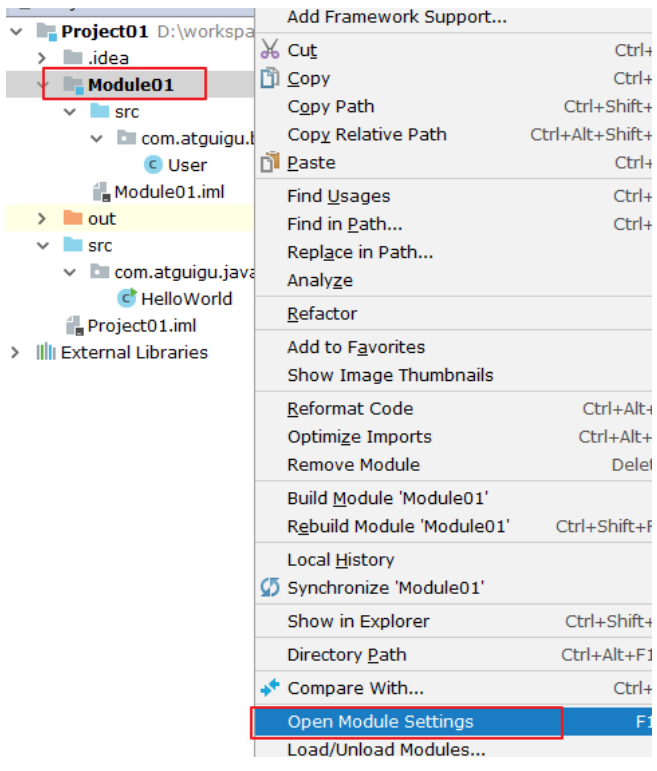The width and height of the screenshot is (657, 771).
Task: Collapse the project-level src folder
Action: click(43, 245)
